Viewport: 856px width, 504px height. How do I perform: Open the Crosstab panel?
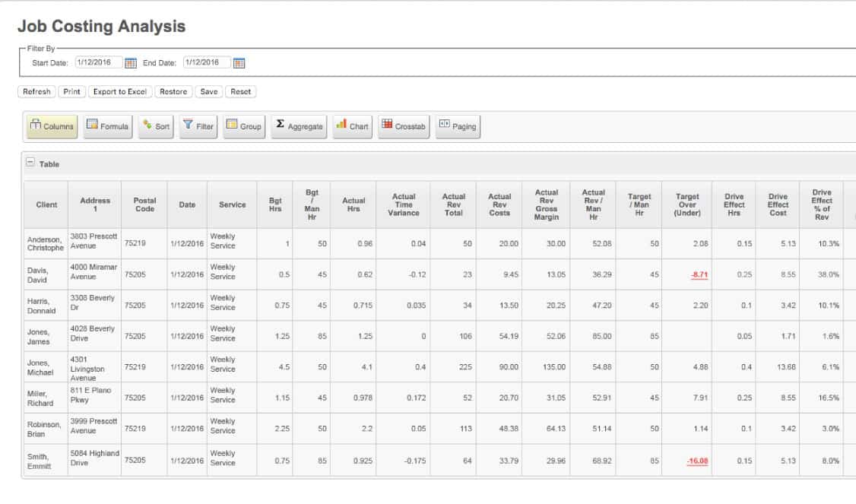click(404, 126)
